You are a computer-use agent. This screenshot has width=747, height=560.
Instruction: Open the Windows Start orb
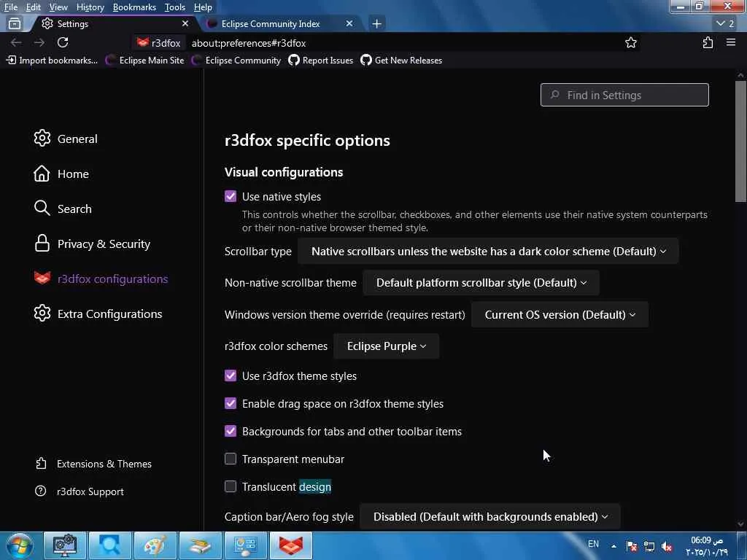click(20, 545)
